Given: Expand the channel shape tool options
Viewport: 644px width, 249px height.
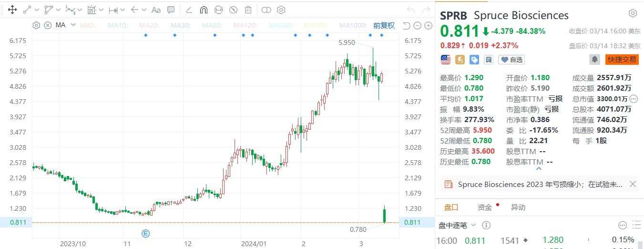Looking at the screenshot, I should pyautogui.click(x=58, y=10).
